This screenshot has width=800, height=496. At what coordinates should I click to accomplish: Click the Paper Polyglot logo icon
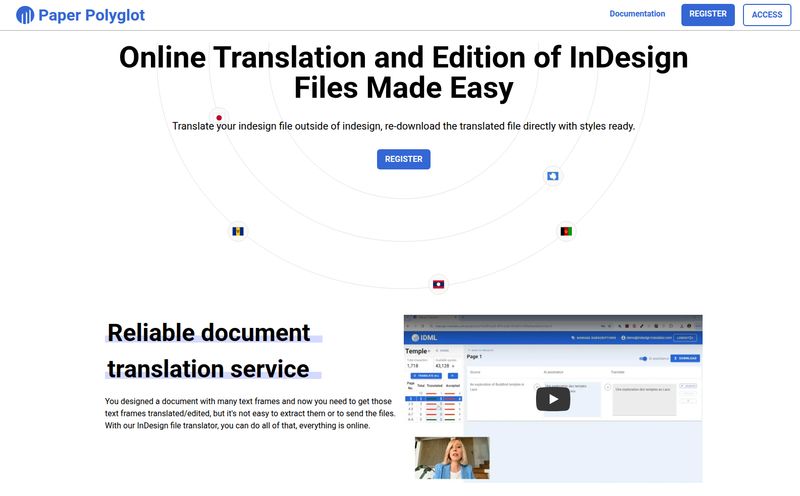point(25,15)
